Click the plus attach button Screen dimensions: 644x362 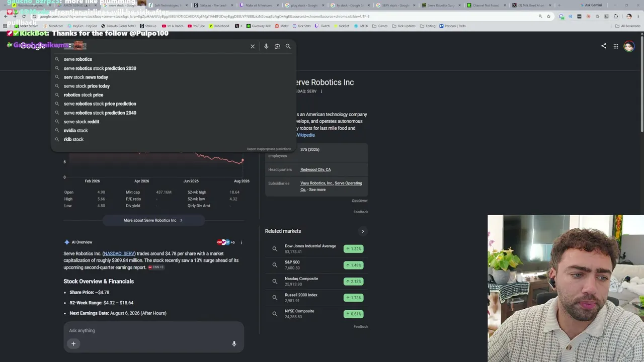pos(73,344)
